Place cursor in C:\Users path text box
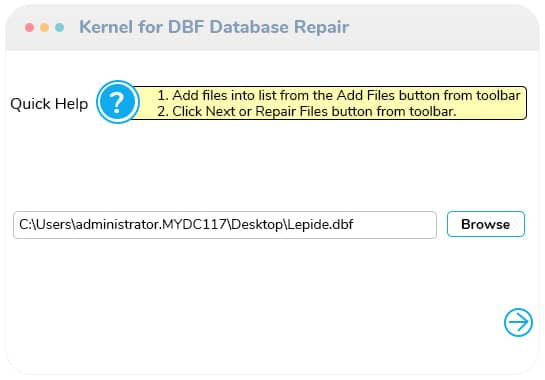 pyautogui.click(x=225, y=225)
